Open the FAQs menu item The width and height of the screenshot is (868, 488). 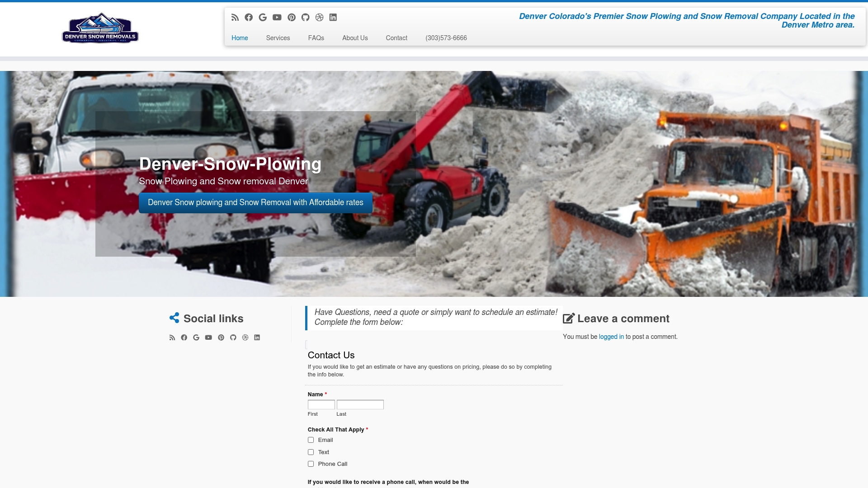(316, 38)
